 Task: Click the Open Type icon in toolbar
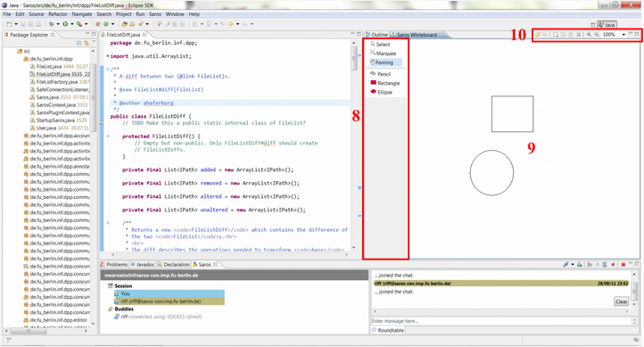125,24
